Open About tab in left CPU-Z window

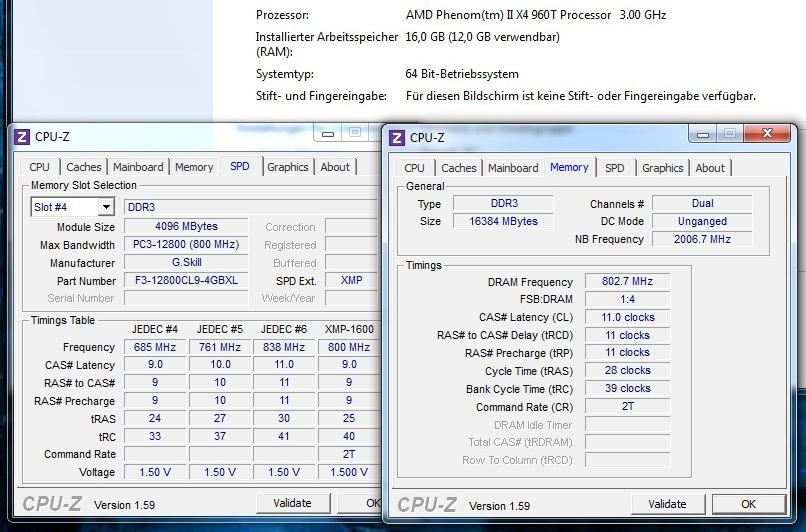tap(335, 167)
